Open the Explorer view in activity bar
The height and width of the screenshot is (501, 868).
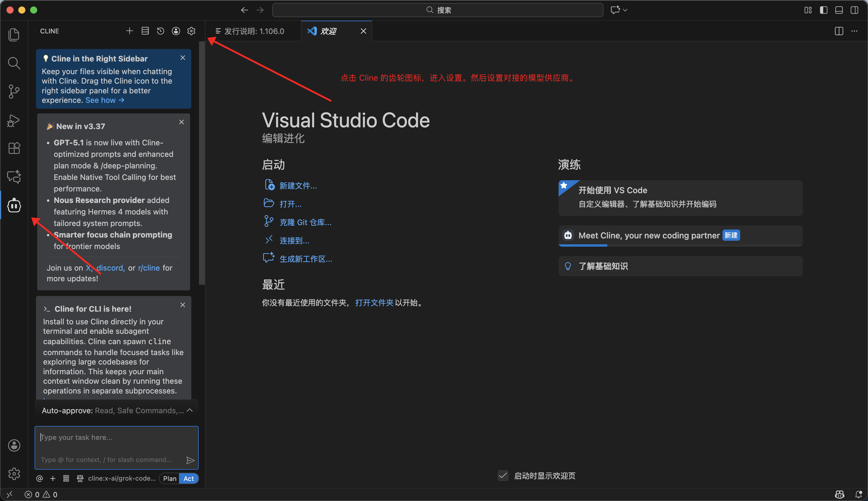click(14, 35)
